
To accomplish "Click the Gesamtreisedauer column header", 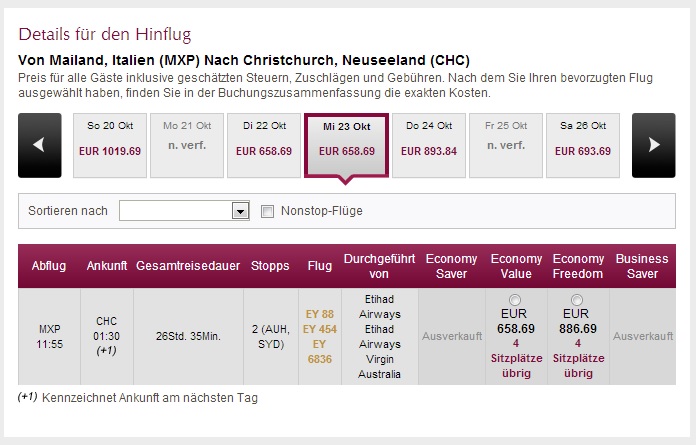I will click(188, 266).
